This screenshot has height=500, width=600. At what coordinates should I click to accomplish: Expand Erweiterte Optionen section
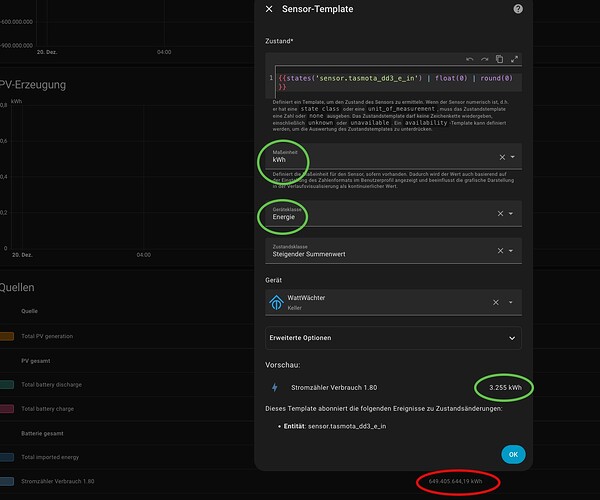click(393, 338)
